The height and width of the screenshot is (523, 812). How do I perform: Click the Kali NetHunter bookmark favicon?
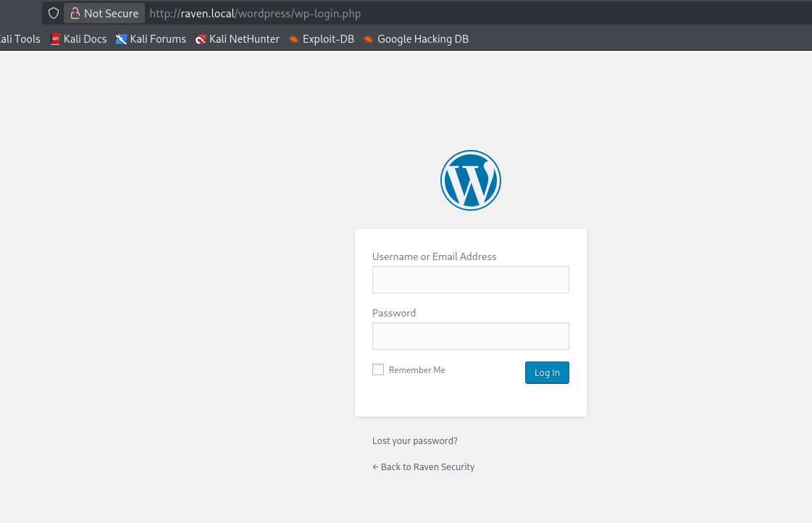[x=201, y=38]
